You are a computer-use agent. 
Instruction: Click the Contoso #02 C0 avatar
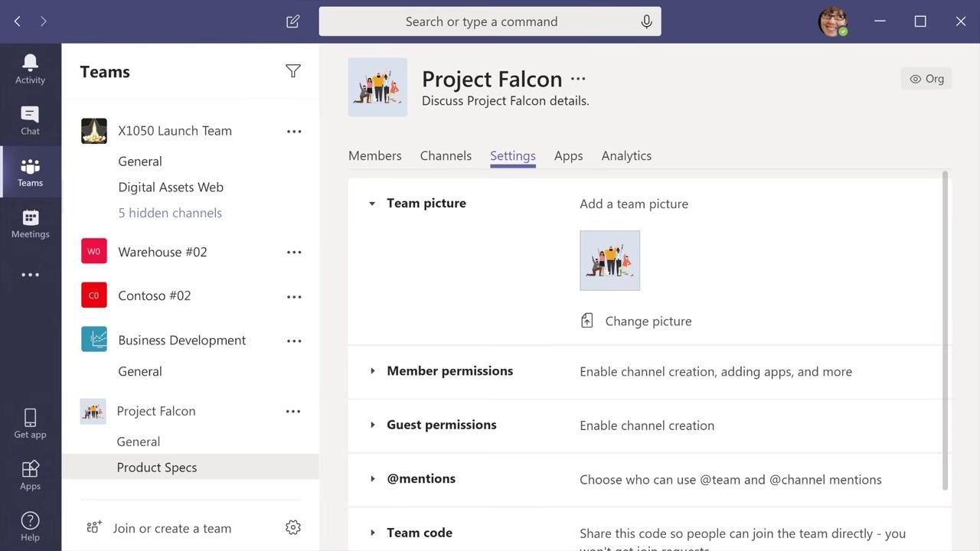(94, 295)
